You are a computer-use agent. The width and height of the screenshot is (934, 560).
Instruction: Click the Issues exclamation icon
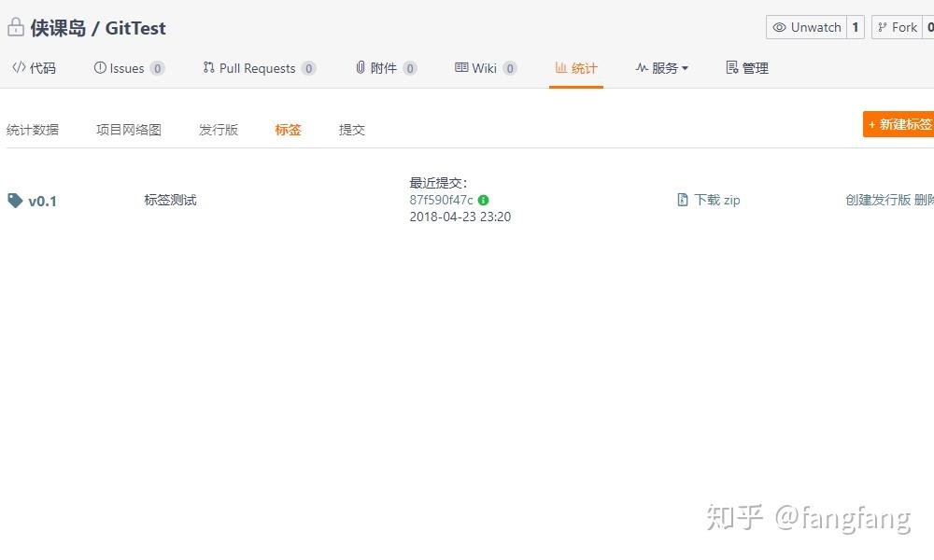[99, 67]
